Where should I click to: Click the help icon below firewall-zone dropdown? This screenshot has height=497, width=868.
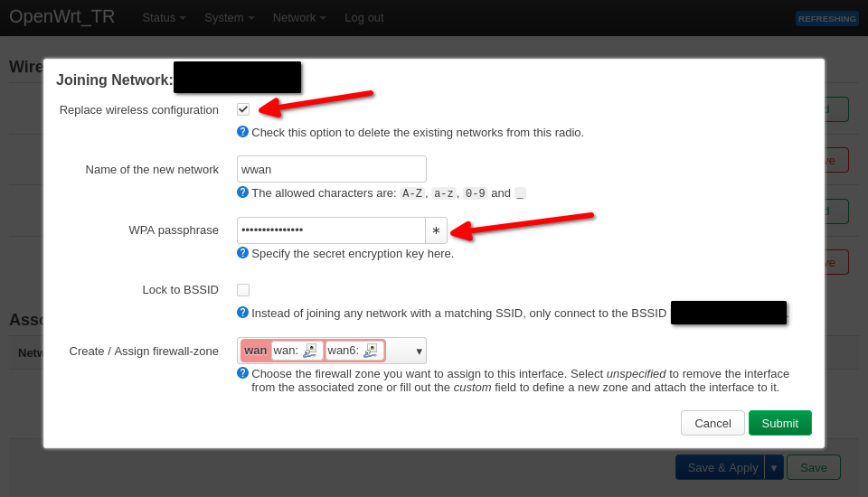coord(242,373)
